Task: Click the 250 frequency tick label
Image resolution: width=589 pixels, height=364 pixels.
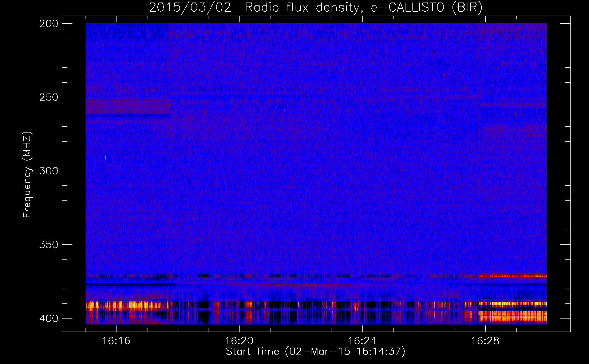Action: click(49, 97)
